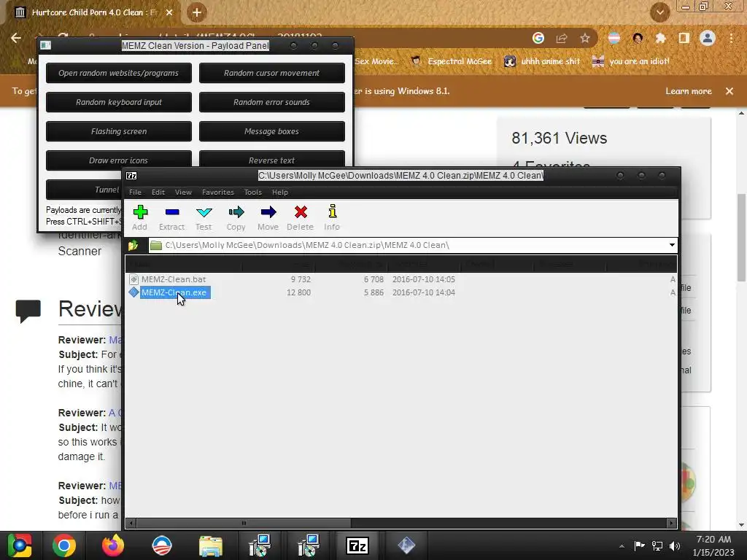Screen dimensions: 747x560
Task: Open a new Chrome tab with the plus button
Action: (x=197, y=12)
